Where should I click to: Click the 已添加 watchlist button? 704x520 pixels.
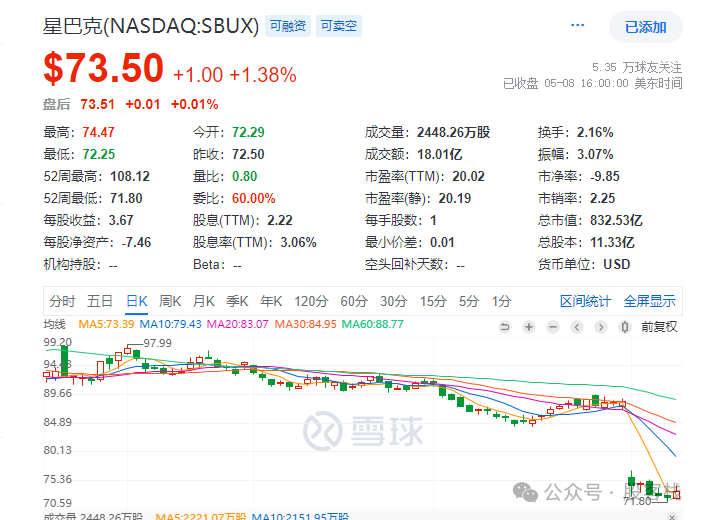[646, 27]
